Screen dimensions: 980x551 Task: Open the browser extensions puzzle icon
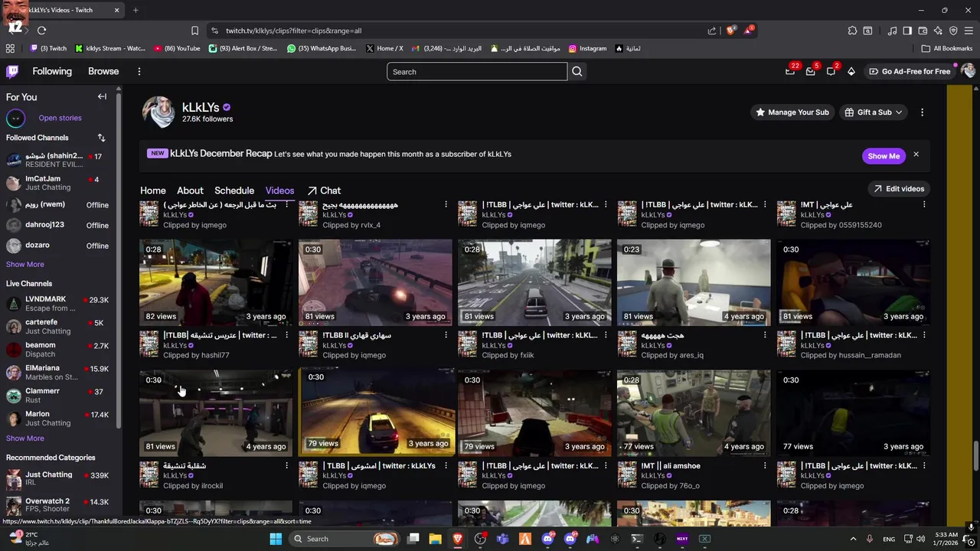point(852,31)
